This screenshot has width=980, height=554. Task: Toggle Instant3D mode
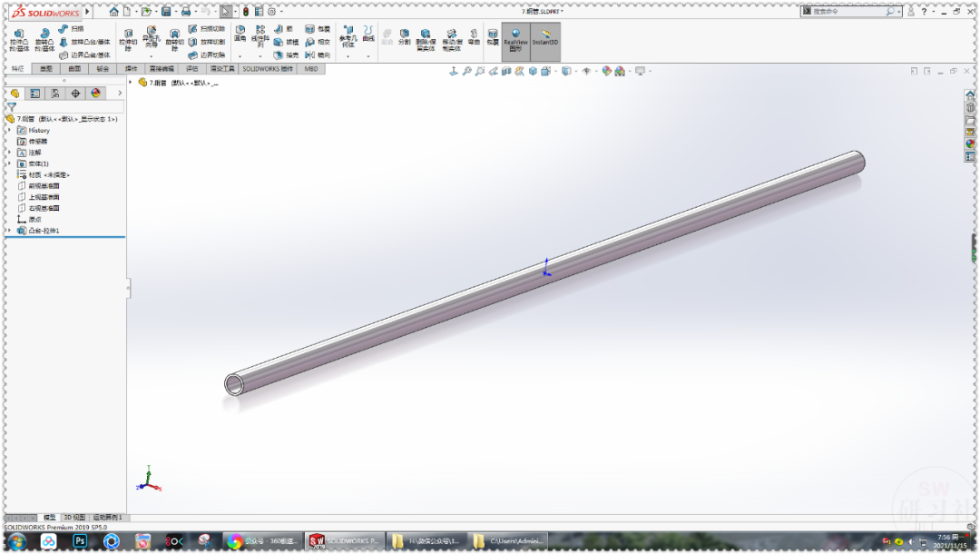coord(544,39)
